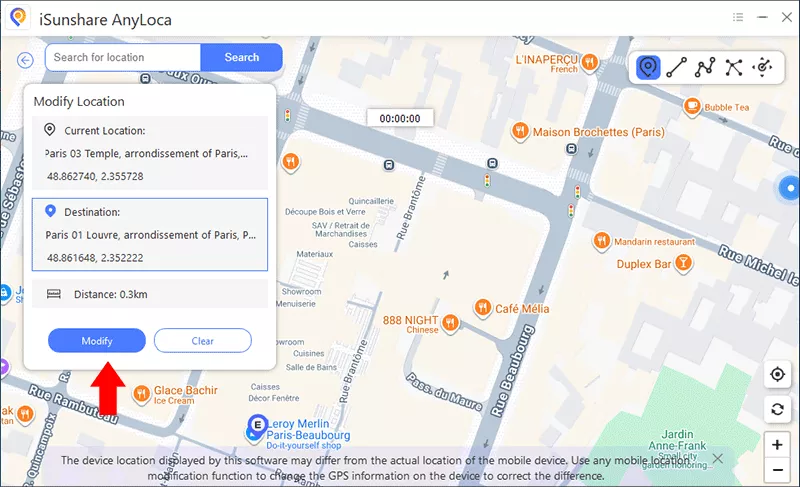This screenshot has height=487, width=800.
Task: Click the blue current position dot
Action: click(x=790, y=188)
